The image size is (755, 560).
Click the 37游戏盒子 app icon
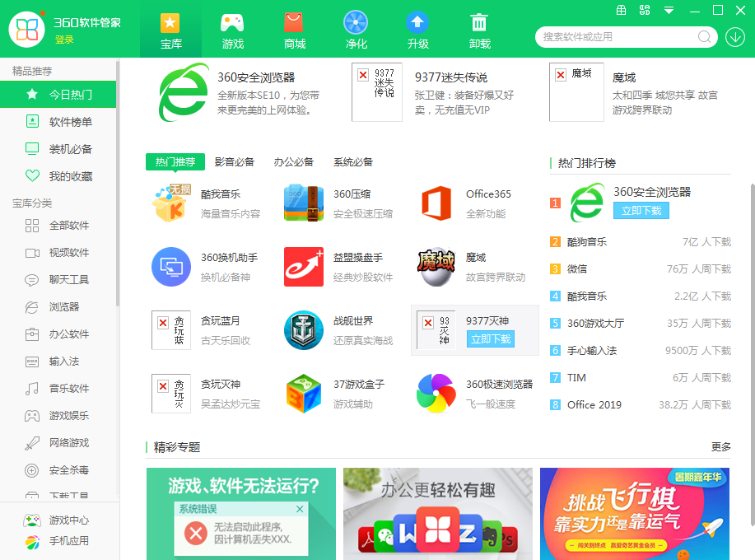click(x=303, y=394)
